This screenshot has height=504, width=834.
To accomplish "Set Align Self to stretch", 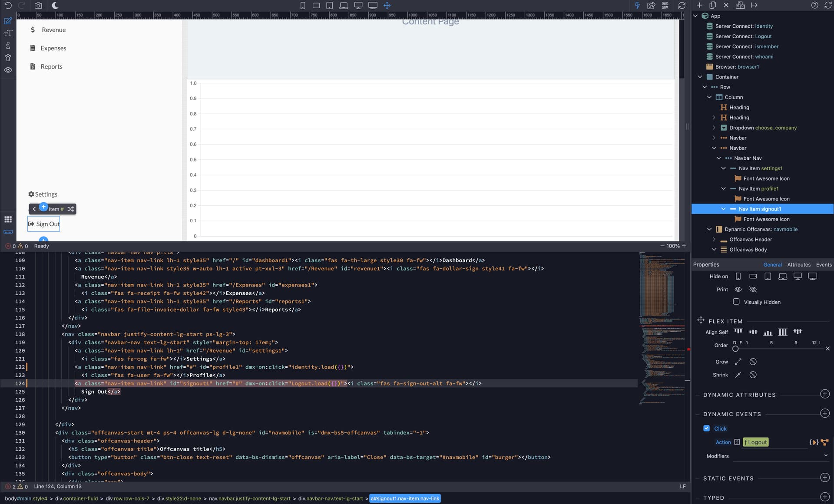I will [x=783, y=332].
